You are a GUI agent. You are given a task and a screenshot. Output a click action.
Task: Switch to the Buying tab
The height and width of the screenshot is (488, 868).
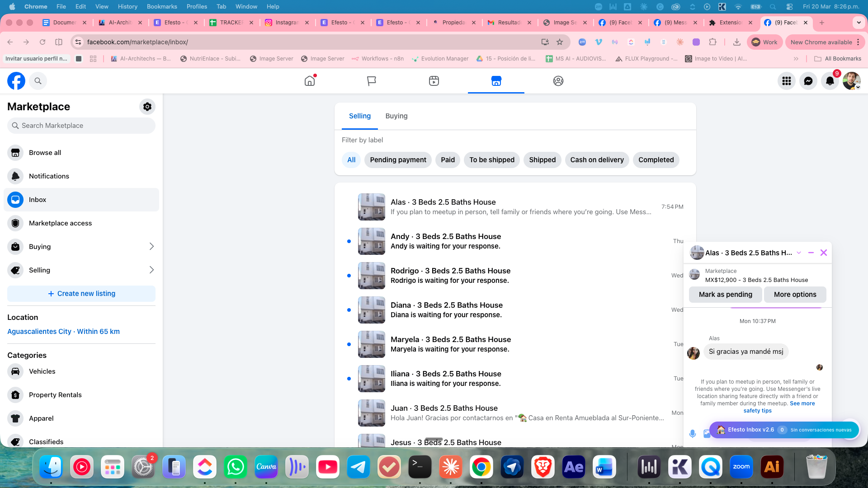click(396, 116)
